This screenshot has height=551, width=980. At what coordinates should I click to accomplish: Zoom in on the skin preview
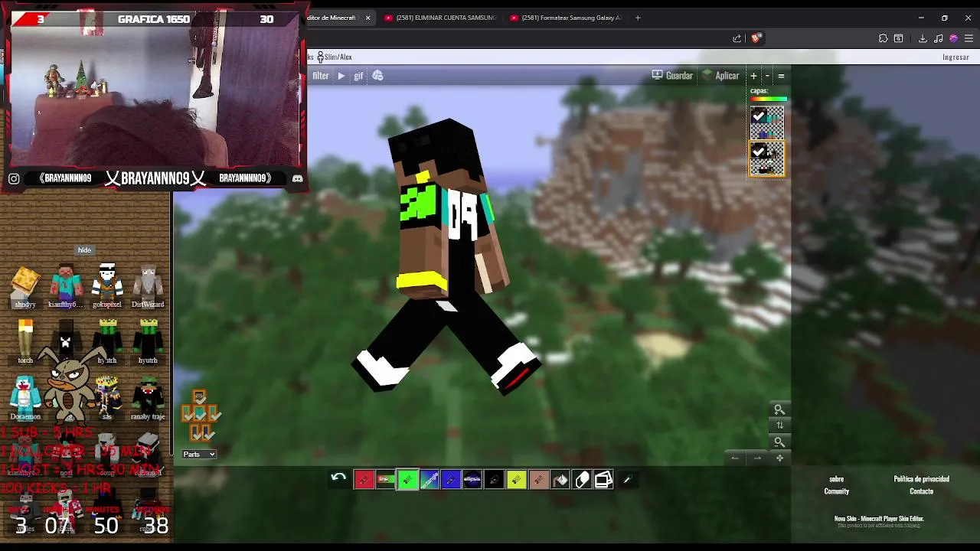coord(779,409)
